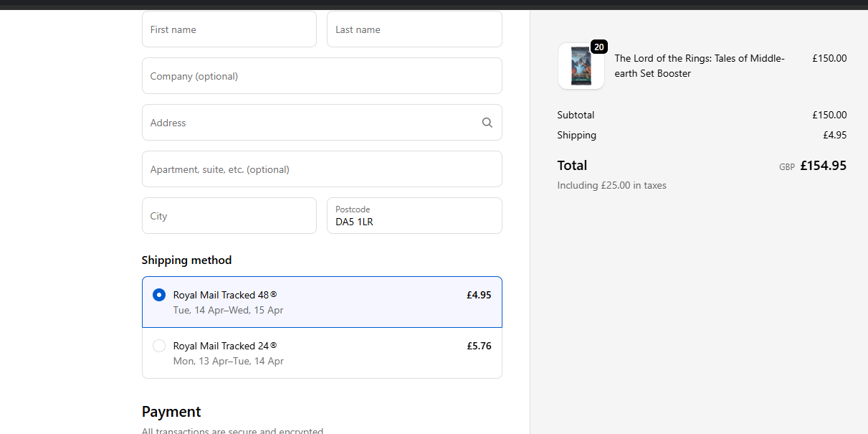868x434 pixels.
Task: Click the search magnifier icon in Address field
Action: click(x=487, y=123)
